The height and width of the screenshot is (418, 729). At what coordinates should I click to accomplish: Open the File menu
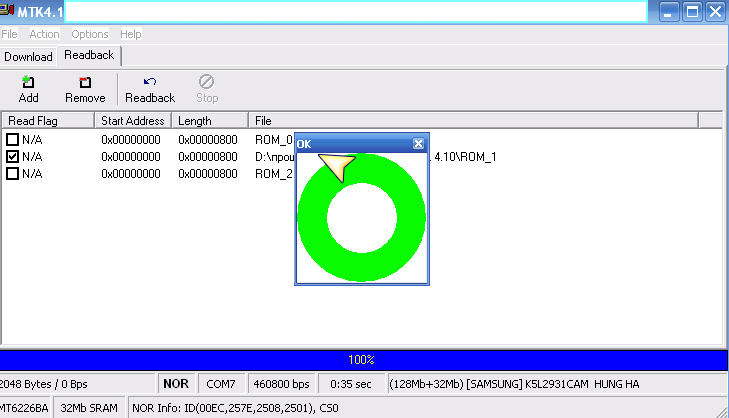(9, 34)
